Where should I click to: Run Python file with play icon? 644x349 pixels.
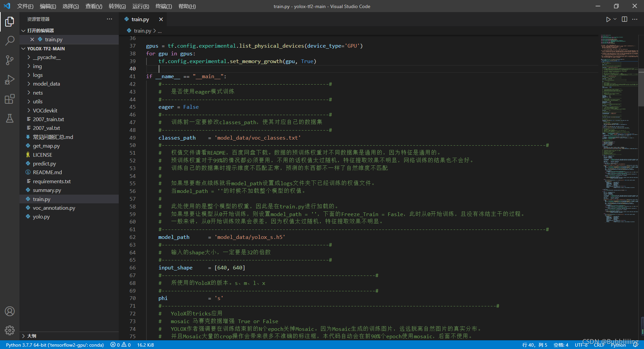[x=608, y=19]
